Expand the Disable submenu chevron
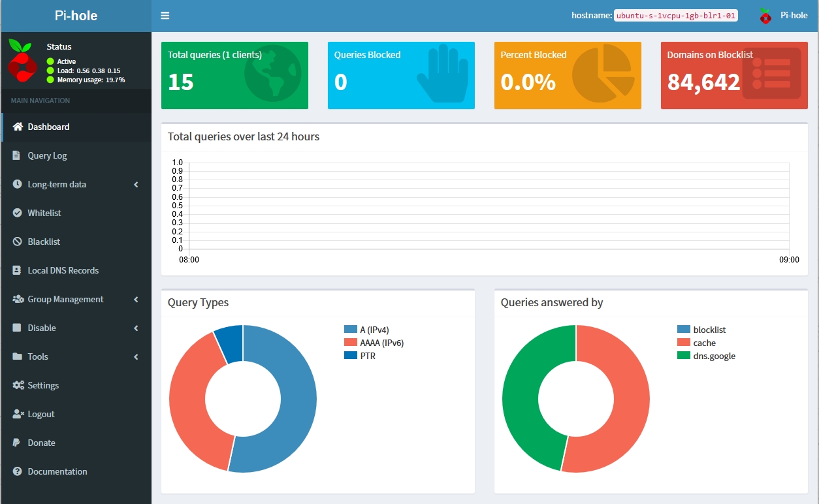The height and width of the screenshot is (504, 819). click(x=136, y=328)
